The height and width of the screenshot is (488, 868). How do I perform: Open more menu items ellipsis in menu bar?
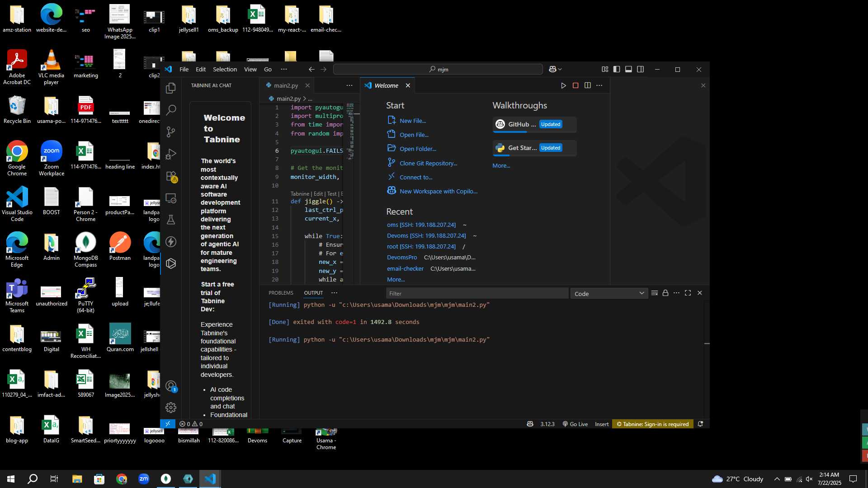pos(284,69)
